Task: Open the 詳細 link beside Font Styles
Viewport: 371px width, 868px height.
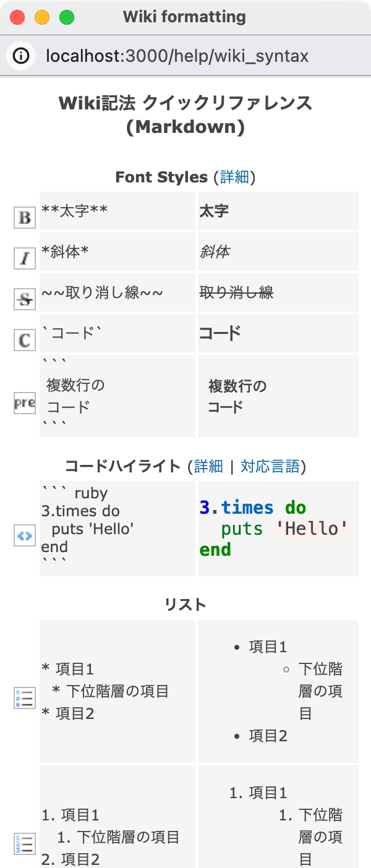Action: point(234,177)
